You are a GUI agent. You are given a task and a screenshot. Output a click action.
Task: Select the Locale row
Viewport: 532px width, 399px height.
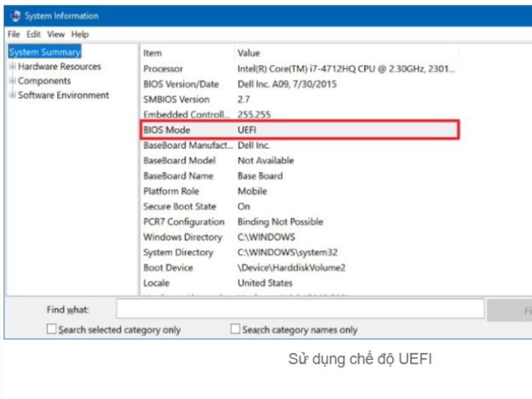300,283
